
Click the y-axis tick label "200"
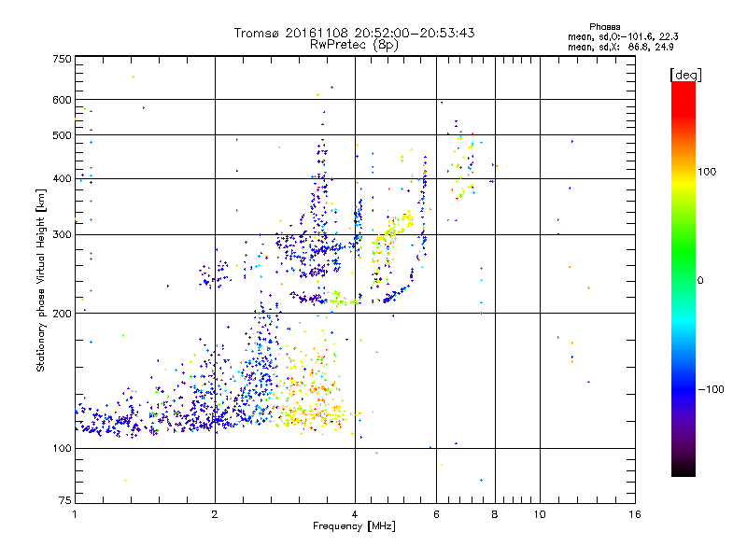pos(62,314)
